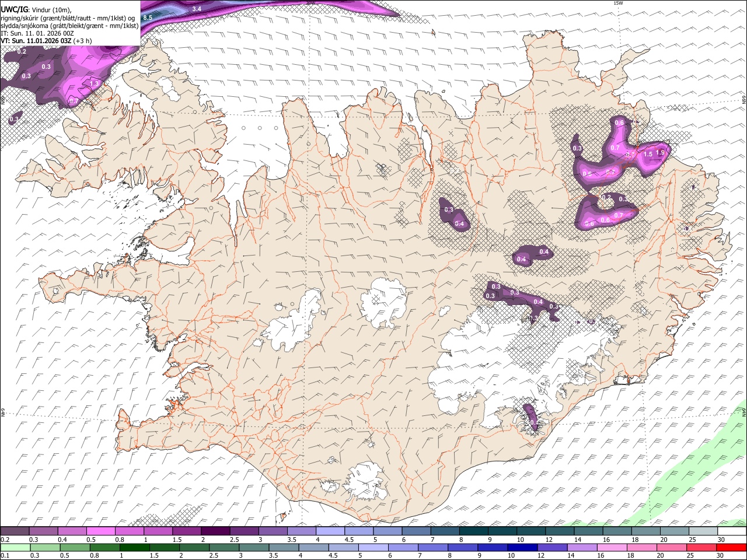
Task: Click the light green rain area offshore southeast
Action: [689, 467]
